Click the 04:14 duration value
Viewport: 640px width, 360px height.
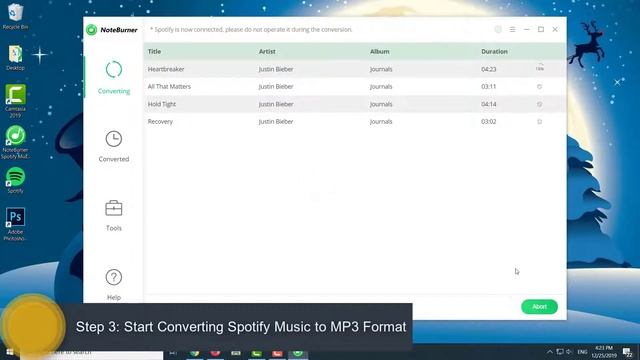489,104
